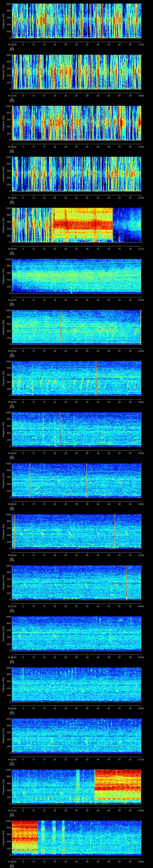The height and width of the screenshot is (868, 153).
Task: Click the 16:32:00 start time label
Action: point(12,861)
